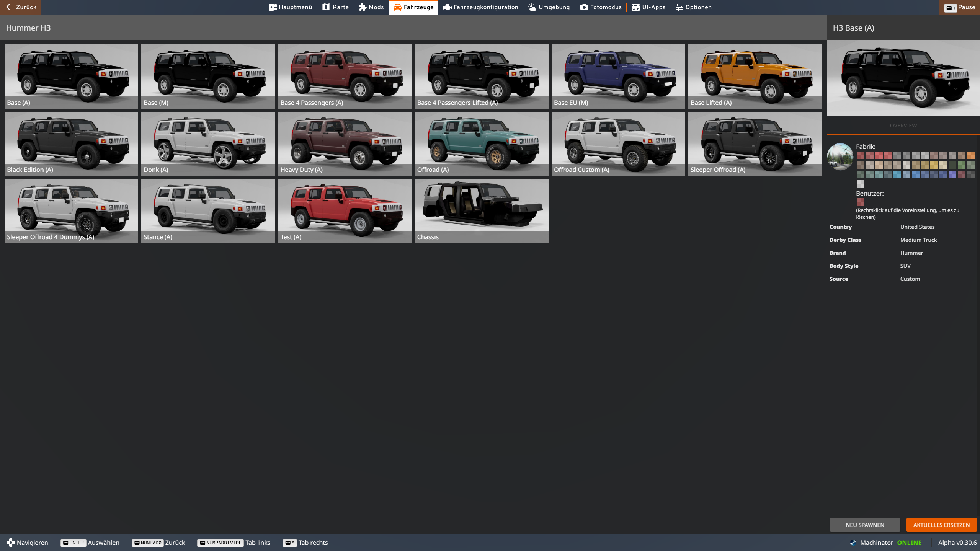
Task: Open the OVERVIEW tab
Action: pyautogui.click(x=903, y=126)
